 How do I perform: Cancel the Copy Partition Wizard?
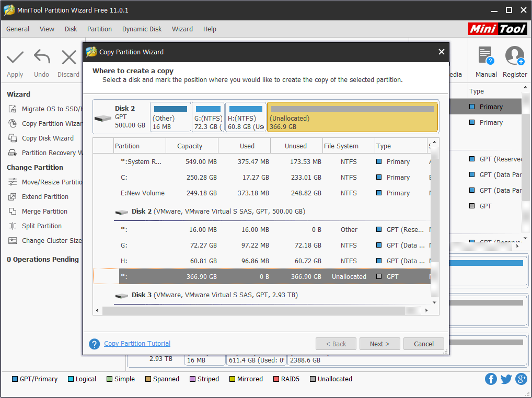[x=424, y=344]
